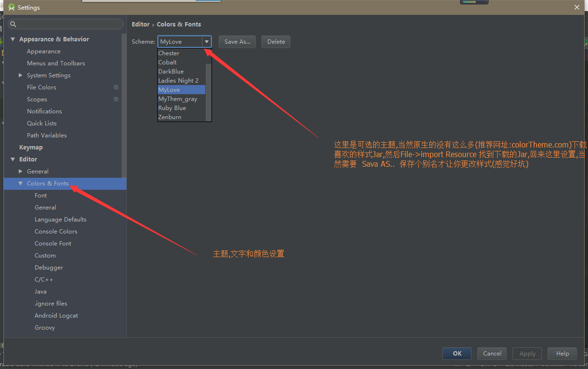
Task: Open Path Variables settings
Action: point(47,135)
